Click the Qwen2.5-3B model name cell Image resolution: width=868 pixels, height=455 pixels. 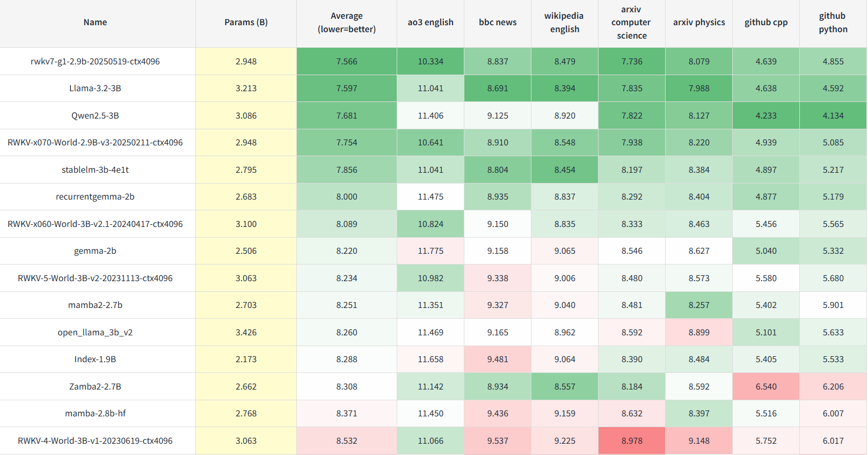coord(95,115)
